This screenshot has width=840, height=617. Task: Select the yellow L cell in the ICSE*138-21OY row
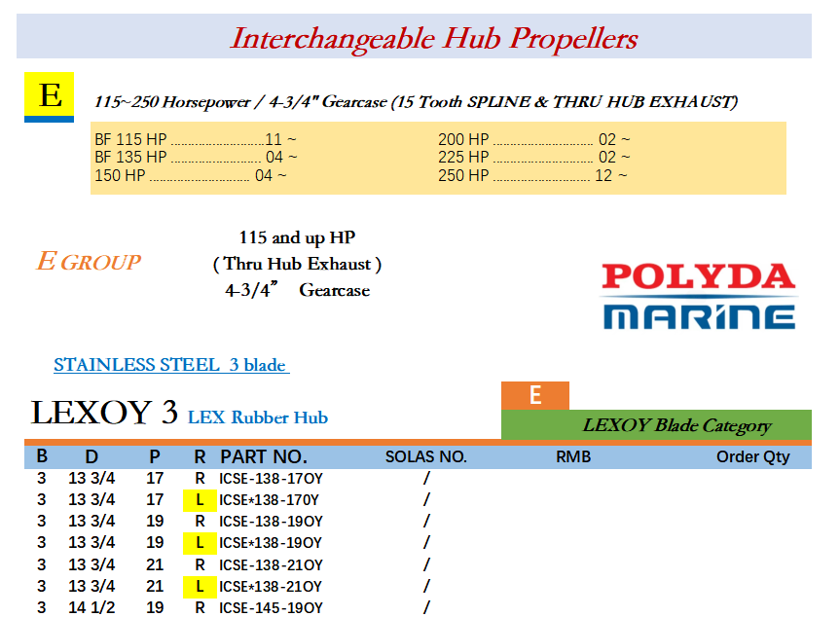[200, 587]
